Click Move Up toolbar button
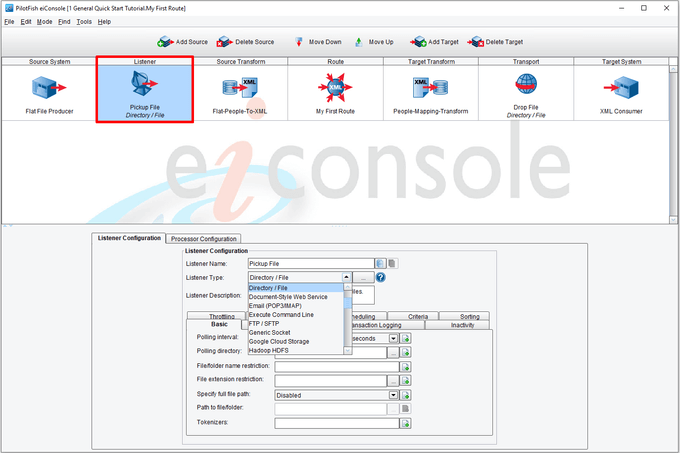The height and width of the screenshot is (453, 680). [374, 42]
